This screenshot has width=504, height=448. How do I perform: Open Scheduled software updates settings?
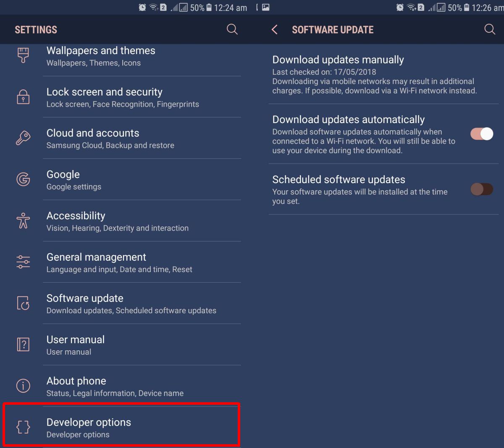point(339,179)
